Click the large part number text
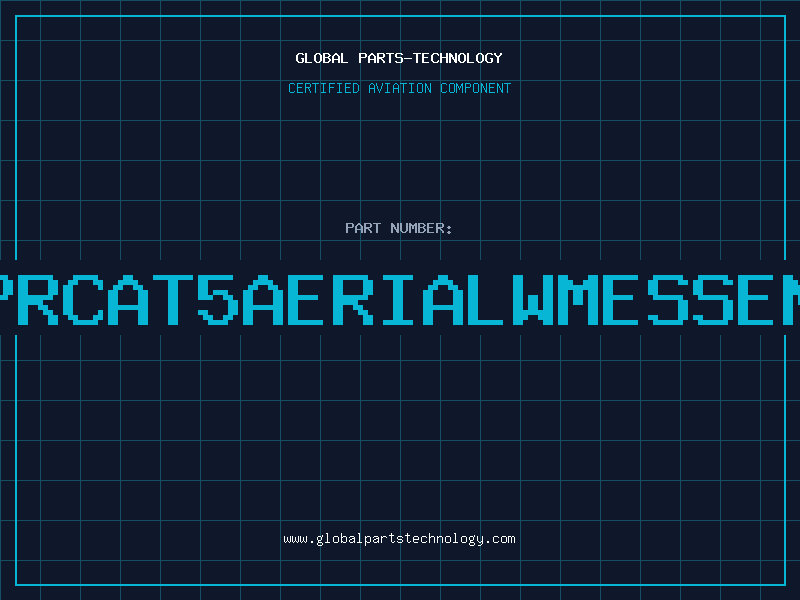 pos(400,300)
